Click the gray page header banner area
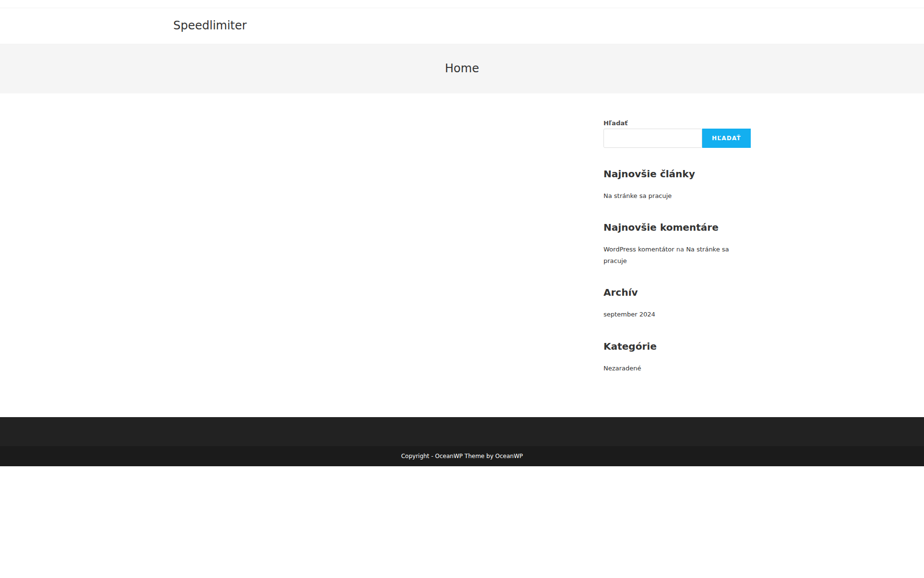This screenshot has width=924, height=578. click(x=241, y=68)
